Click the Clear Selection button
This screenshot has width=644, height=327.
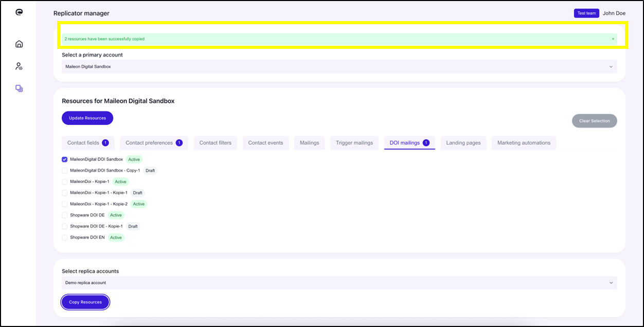pyautogui.click(x=594, y=121)
